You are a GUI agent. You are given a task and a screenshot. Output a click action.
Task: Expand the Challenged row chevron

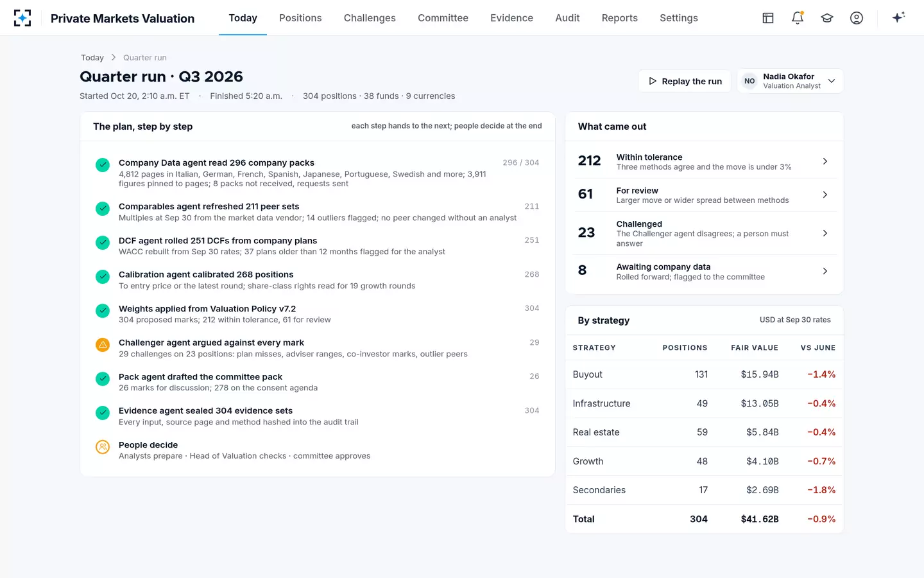pyautogui.click(x=825, y=233)
